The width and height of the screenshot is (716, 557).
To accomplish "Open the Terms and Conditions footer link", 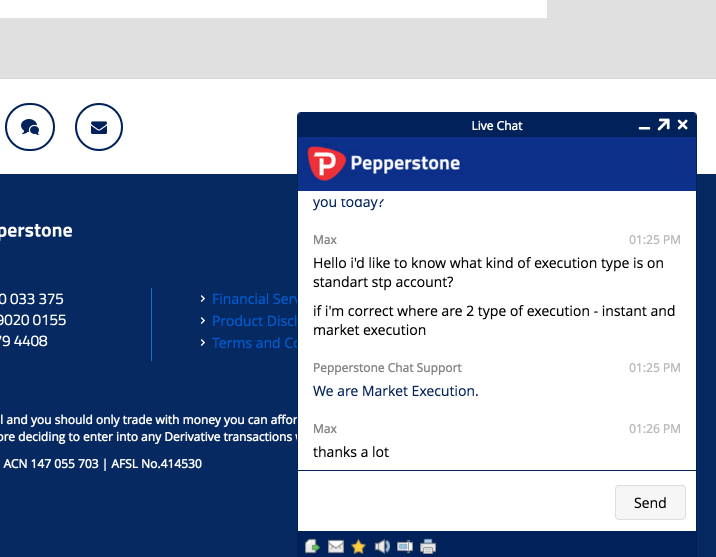I will (x=254, y=343).
